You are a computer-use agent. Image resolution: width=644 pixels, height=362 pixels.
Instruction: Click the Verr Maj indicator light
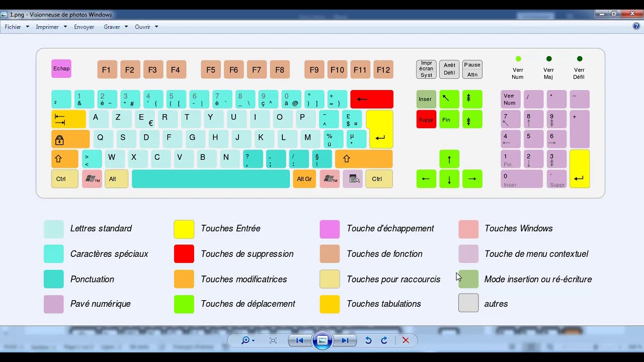pyautogui.click(x=549, y=59)
